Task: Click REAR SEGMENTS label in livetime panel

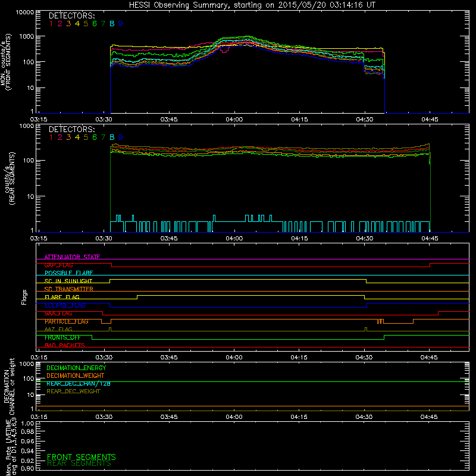Action: (x=79, y=464)
